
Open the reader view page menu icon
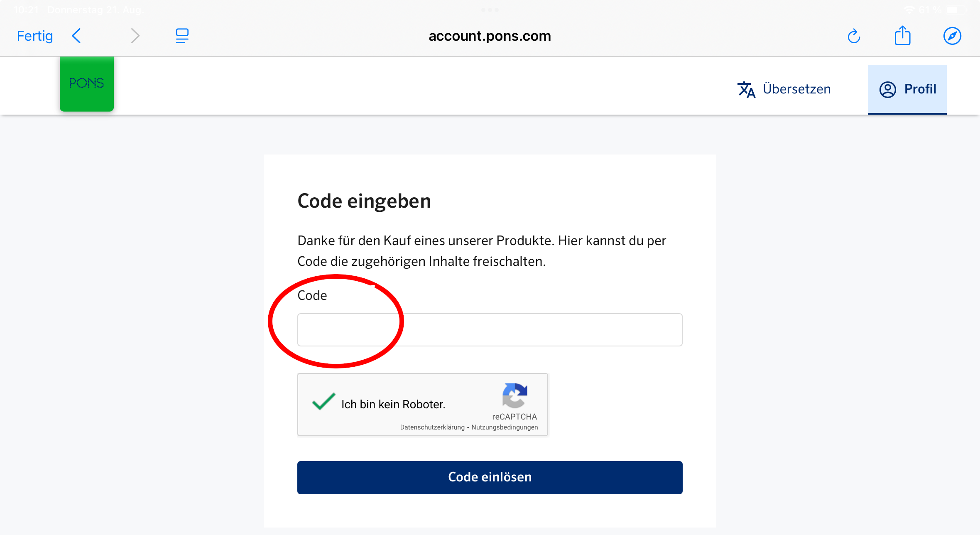[x=182, y=36]
